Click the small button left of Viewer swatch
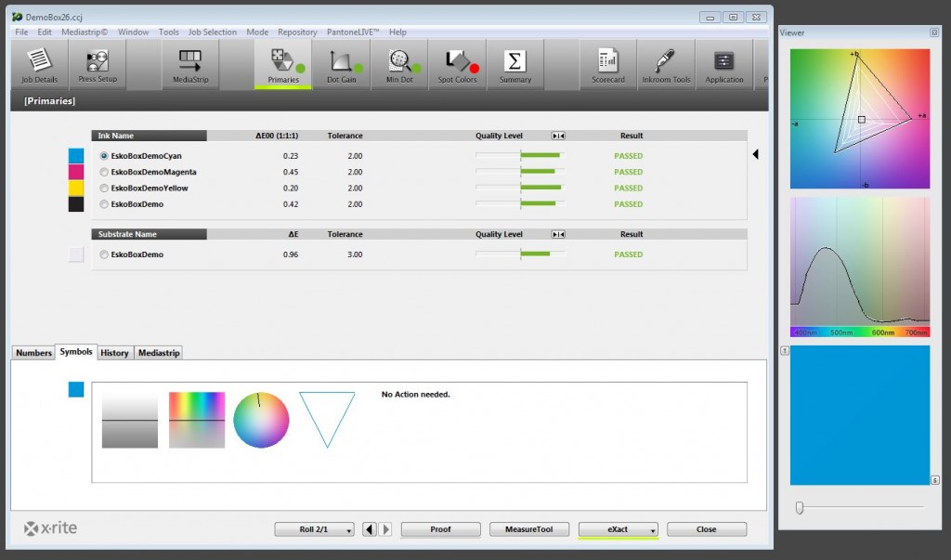 click(x=784, y=351)
